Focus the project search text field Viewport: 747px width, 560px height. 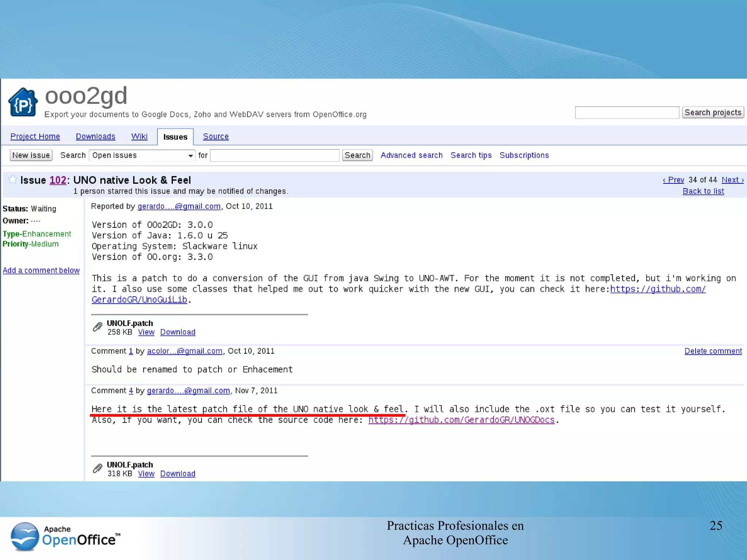pos(626,113)
